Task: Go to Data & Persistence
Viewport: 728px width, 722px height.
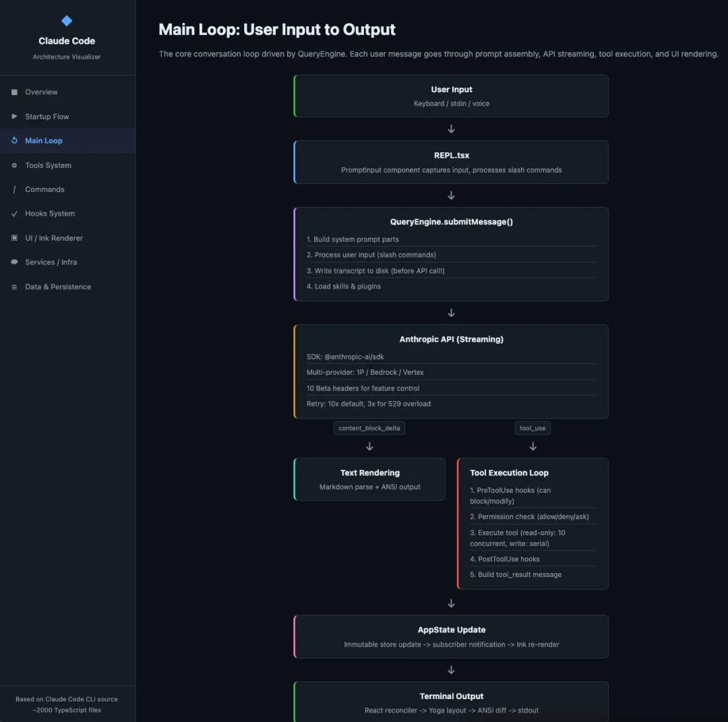Action: [x=68, y=287]
